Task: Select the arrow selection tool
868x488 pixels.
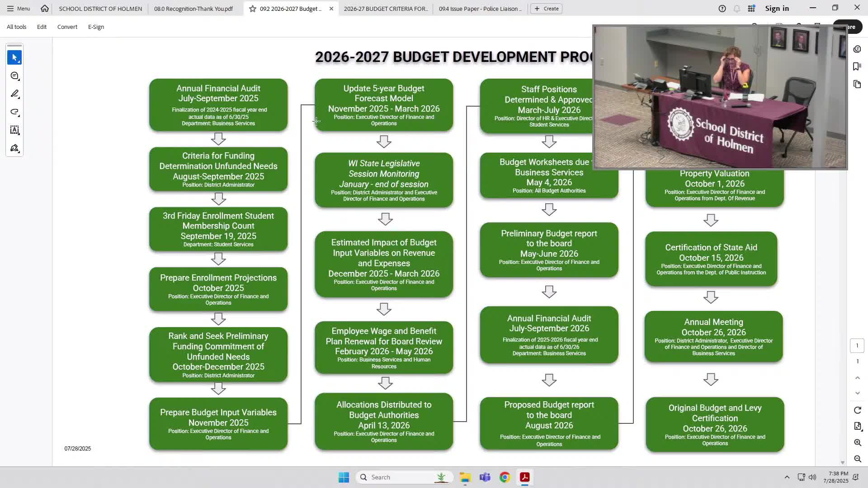Action: pos(14,58)
